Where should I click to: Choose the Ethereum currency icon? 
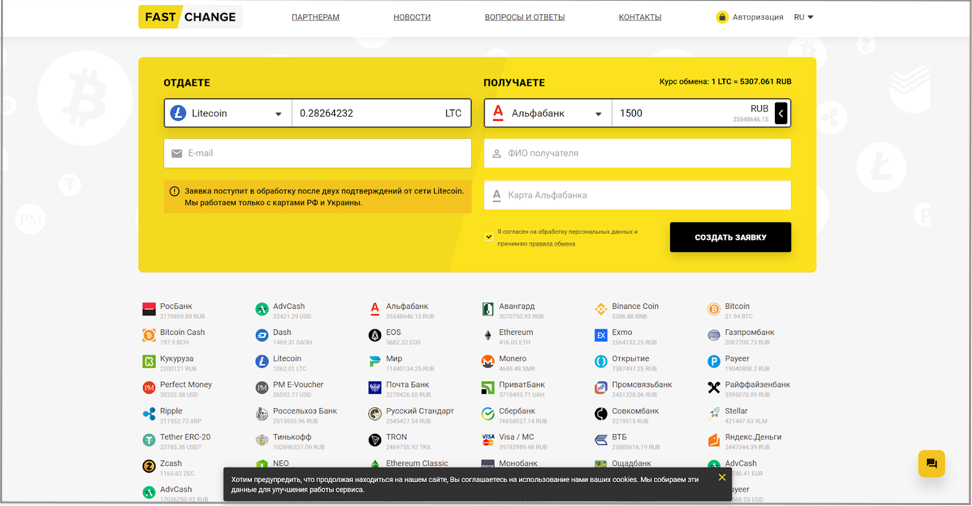pos(488,335)
